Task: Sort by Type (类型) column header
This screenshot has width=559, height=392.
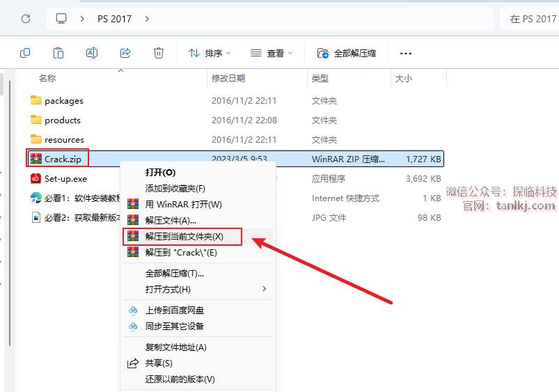Action: pyautogui.click(x=320, y=79)
